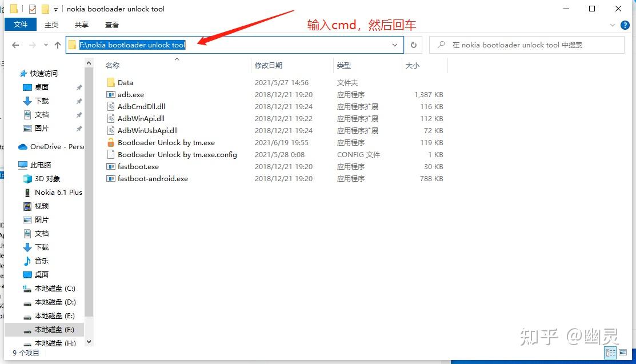Select 此电脑 in the navigation pane
Image resolution: width=636 pixels, height=364 pixels.
point(40,165)
